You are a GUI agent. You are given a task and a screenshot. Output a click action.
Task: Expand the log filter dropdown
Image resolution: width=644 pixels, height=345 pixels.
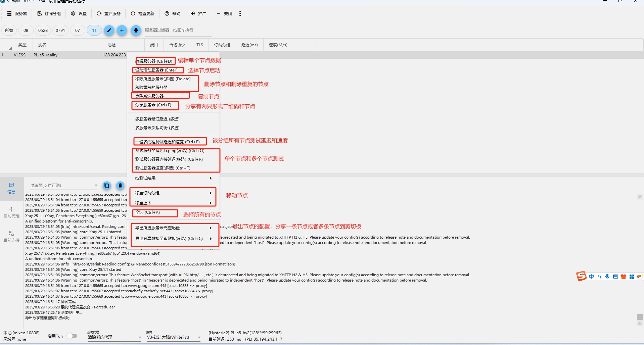click(96, 186)
